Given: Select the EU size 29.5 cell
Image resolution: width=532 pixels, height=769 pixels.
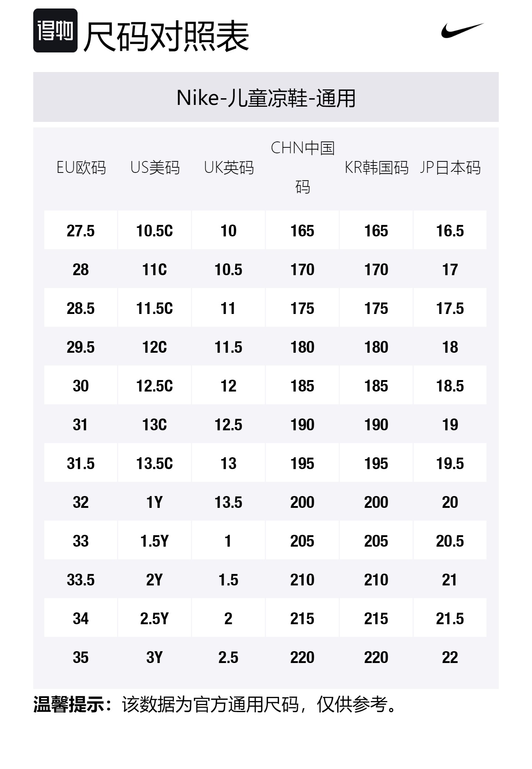Looking at the screenshot, I should (x=81, y=347).
